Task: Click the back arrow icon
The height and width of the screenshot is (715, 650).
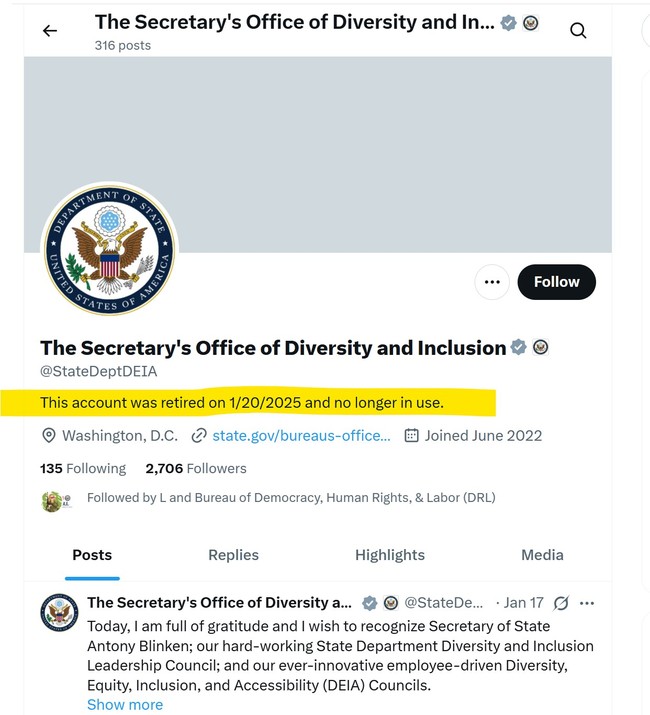Action: (50, 31)
